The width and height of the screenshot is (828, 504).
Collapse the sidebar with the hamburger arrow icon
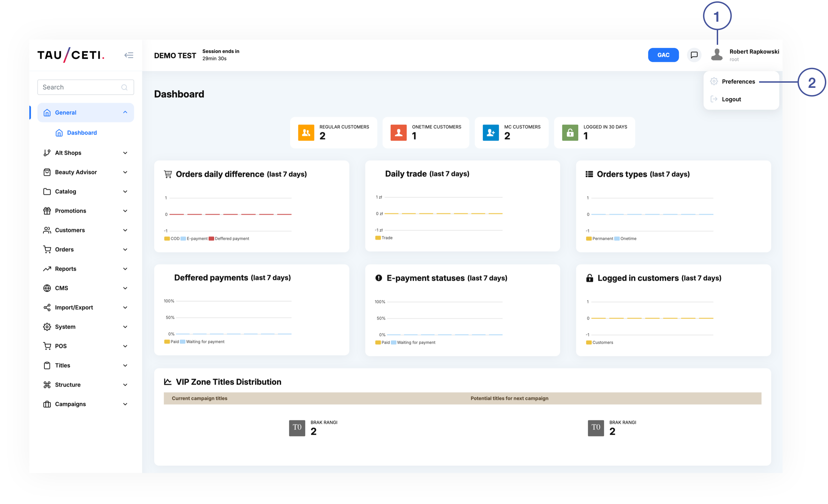pos(129,55)
